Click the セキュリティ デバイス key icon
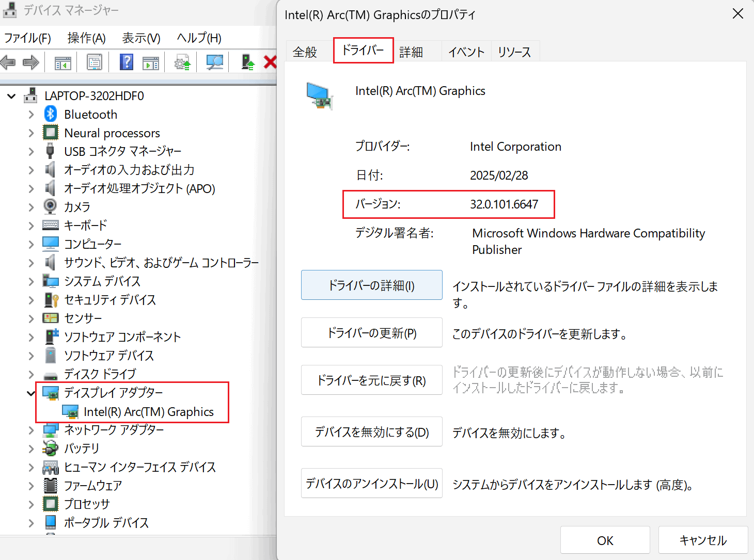This screenshot has width=754, height=560. (x=51, y=299)
